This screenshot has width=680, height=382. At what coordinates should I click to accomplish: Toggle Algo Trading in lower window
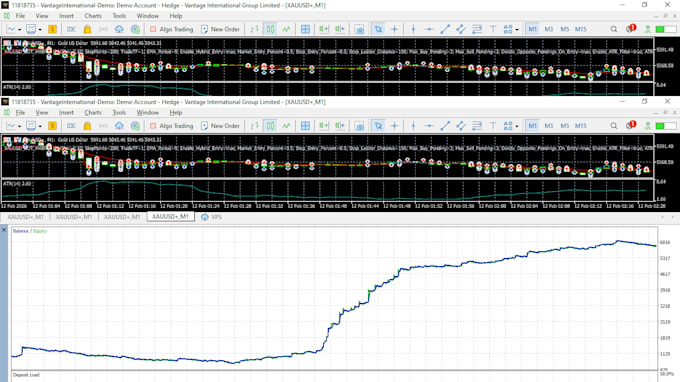(x=171, y=126)
